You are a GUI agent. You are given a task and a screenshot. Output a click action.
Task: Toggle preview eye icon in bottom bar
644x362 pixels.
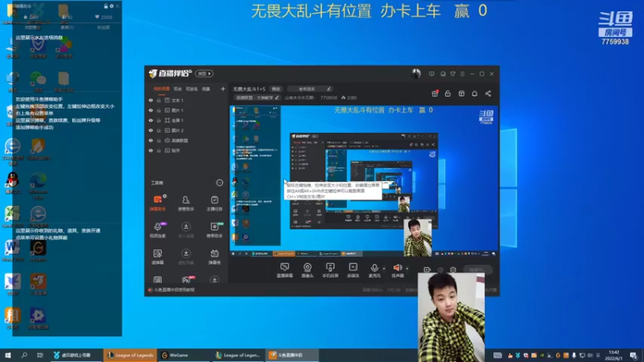tap(440, 269)
